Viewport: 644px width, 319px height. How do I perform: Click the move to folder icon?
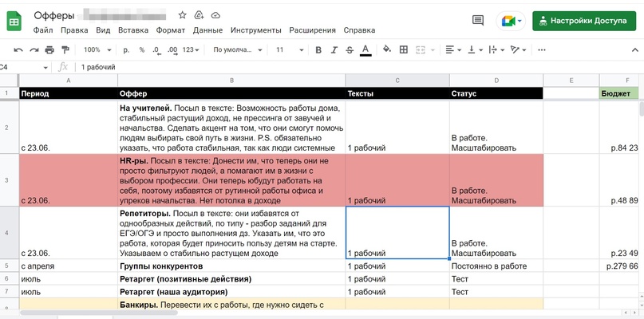(199, 15)
